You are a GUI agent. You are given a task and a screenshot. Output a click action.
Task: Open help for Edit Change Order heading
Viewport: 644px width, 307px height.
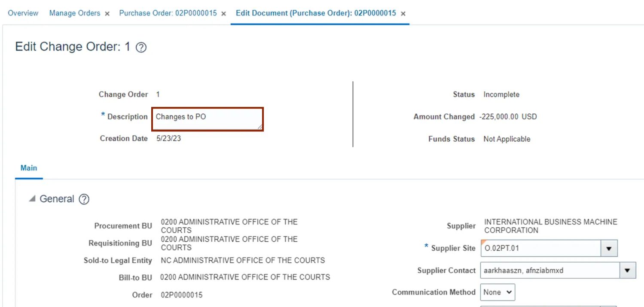pyautogui.click(x=141, y=48)
